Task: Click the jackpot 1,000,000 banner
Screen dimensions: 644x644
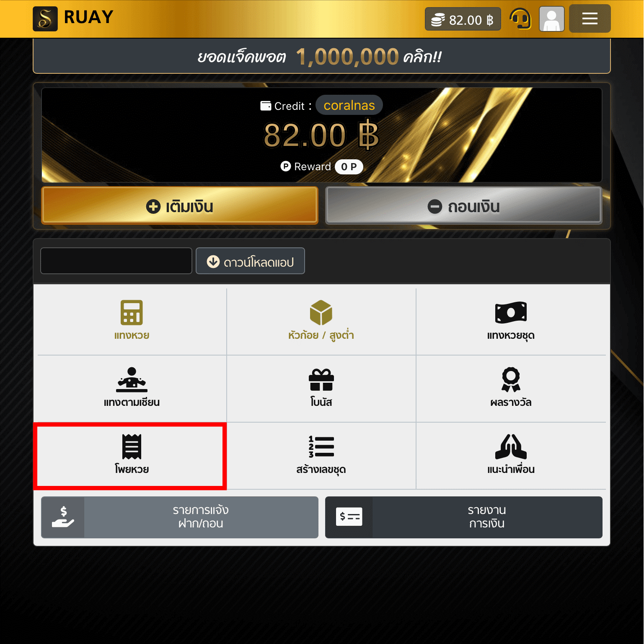Action: [x=321, y=56]
